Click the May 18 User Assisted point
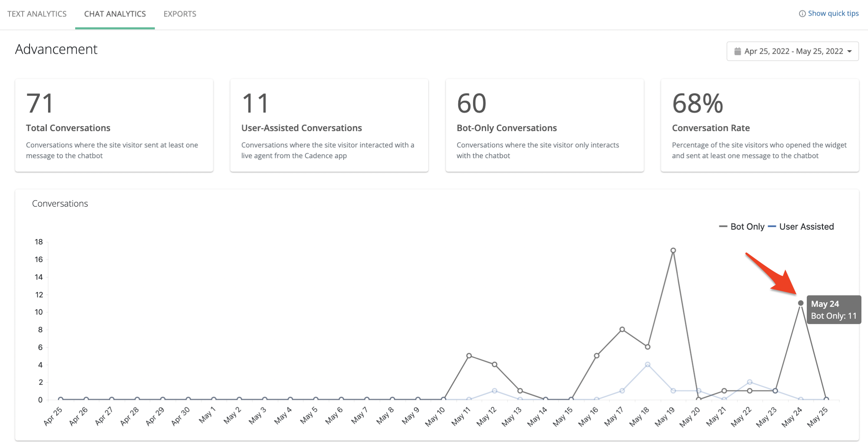The height and width of the screenshot is (442, 868). click(x=648, y=364)
